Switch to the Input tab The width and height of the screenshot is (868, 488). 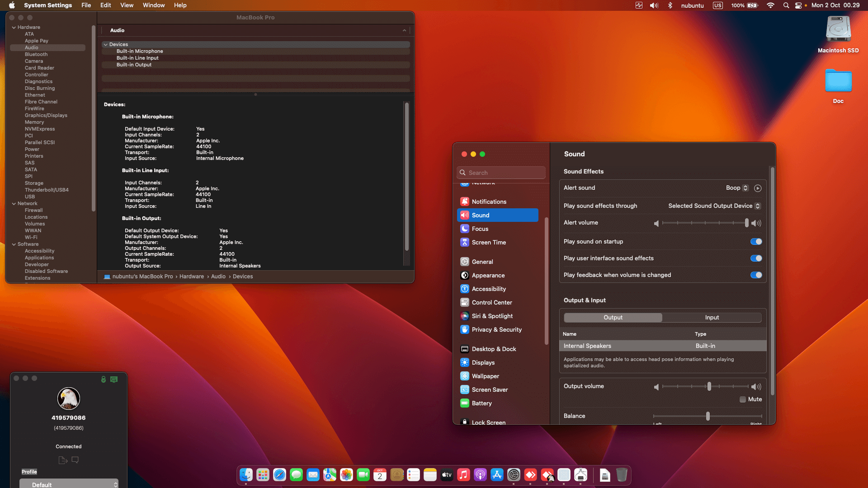pyautogui.click(x=712, y=318)
